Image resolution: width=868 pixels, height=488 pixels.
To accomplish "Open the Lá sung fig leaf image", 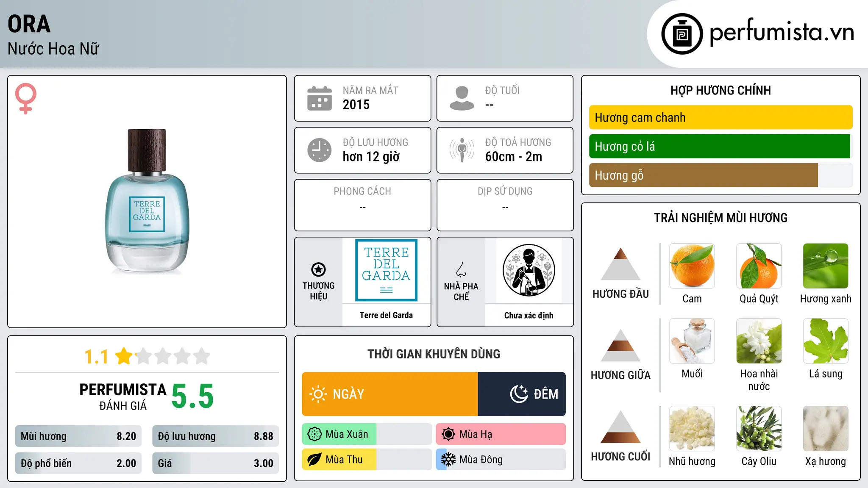I will [826, 341].
